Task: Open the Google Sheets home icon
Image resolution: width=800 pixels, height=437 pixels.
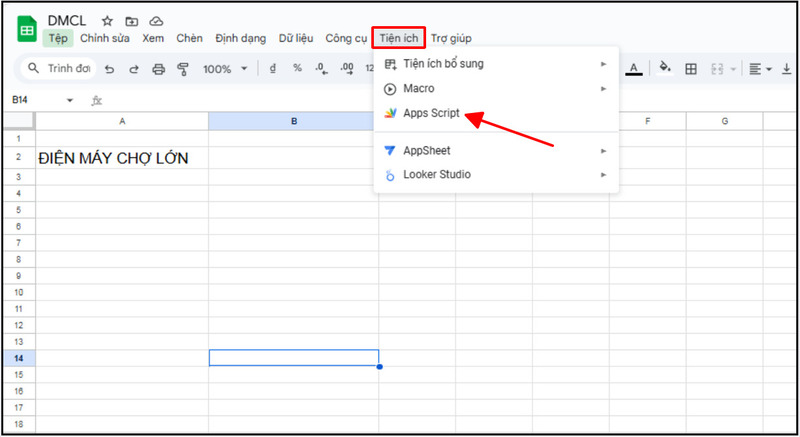Action: 27,29
